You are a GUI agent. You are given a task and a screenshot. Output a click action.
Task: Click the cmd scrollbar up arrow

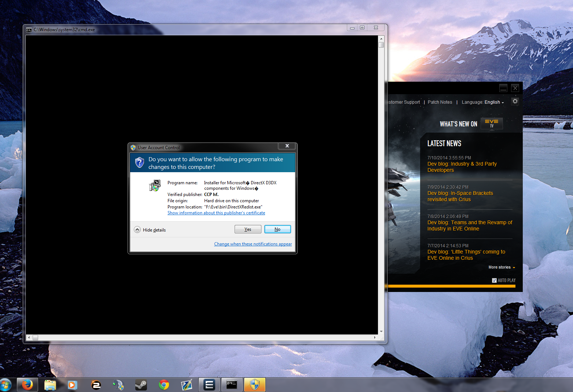pos(381,38)
